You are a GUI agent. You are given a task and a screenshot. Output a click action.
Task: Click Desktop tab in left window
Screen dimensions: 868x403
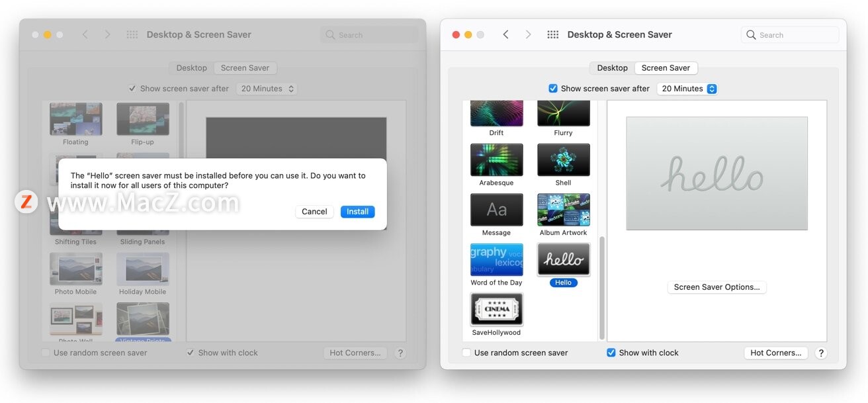(x=191, y=68)
